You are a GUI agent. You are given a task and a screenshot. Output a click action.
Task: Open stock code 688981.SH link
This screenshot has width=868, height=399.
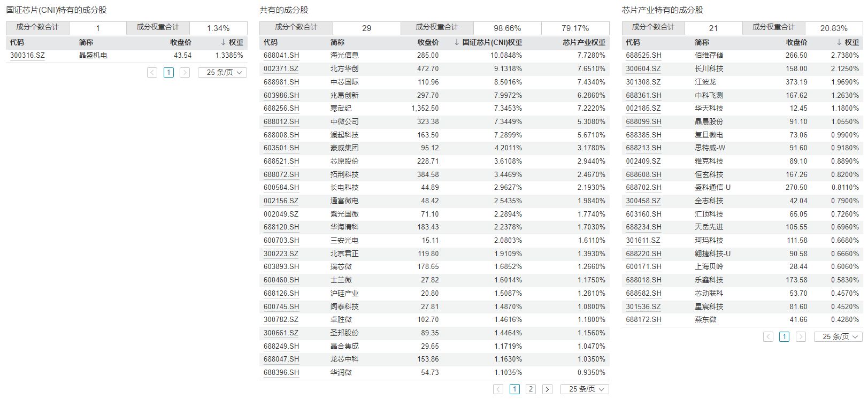click(281, 82)
